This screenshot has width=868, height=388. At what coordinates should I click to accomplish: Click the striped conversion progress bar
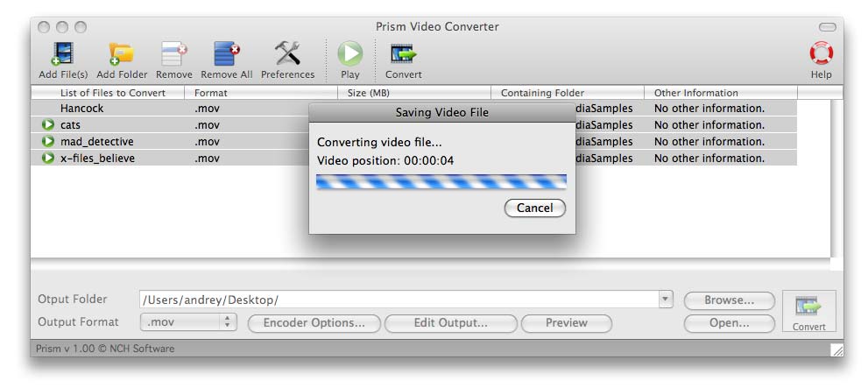tap(441, 181)
